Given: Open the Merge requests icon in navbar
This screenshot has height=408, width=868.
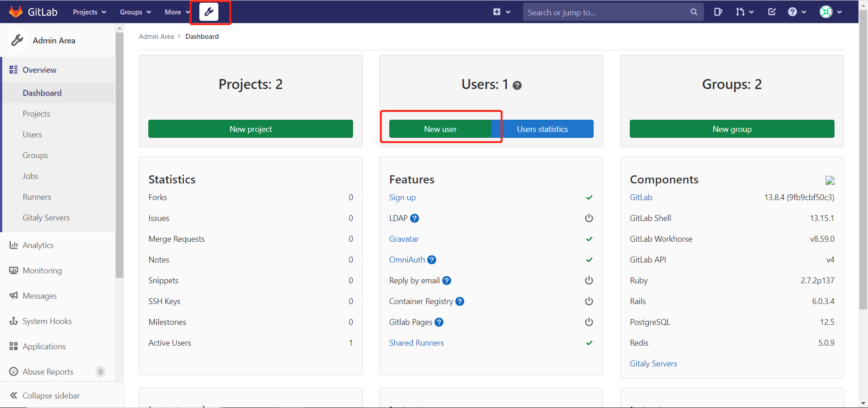Looking at the screenshot, I should [740, 12].
